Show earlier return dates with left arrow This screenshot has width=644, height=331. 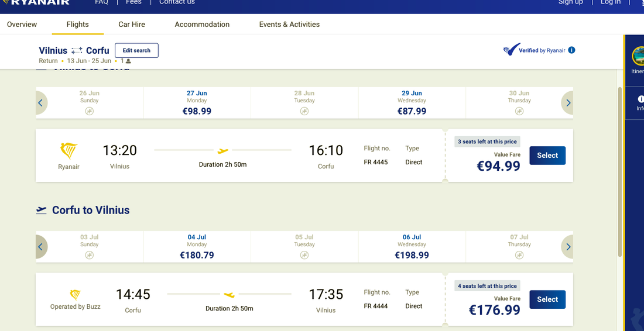point(40,247)
